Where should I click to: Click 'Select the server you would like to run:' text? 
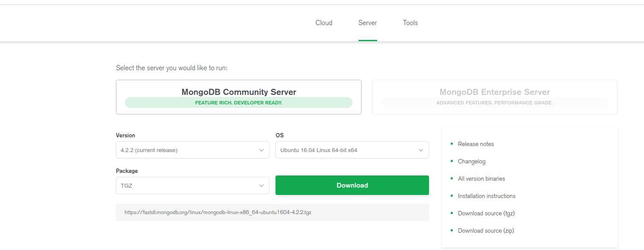coord(172,68)
